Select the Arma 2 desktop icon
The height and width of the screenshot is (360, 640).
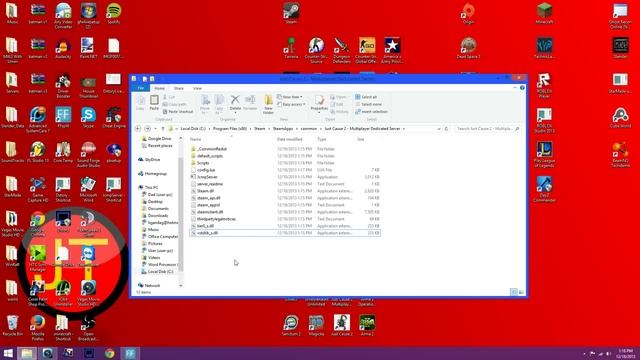tap(367, 325)
